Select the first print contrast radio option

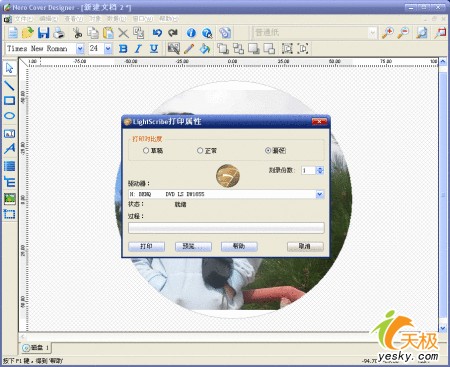click(x=146, y=151)
